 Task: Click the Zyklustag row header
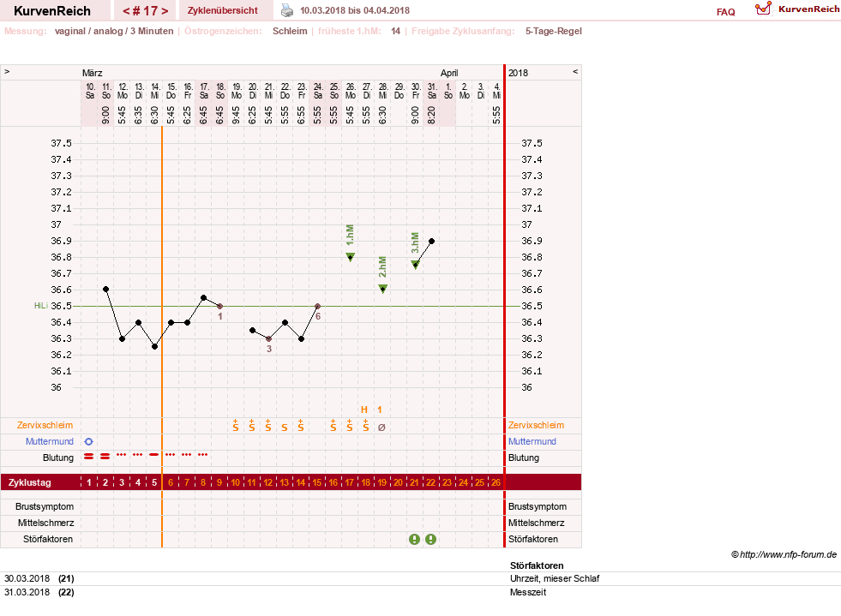pyautogui.click(x=30, y=482)
